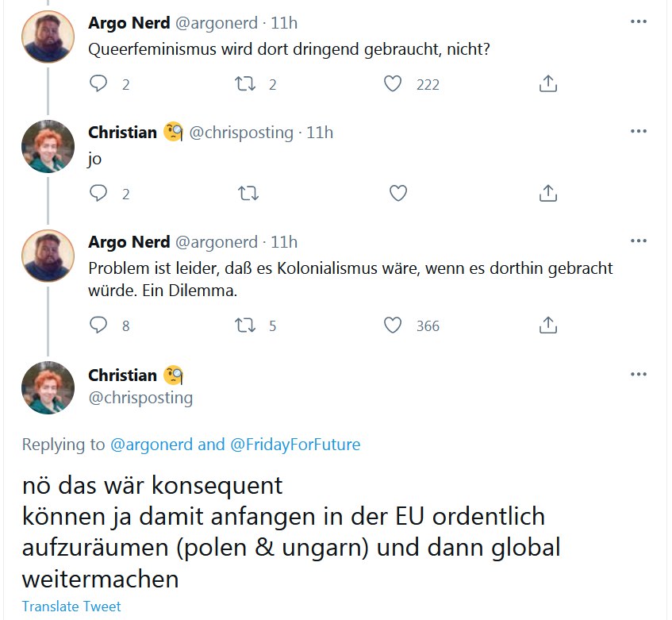Share the Kolonialismus Dilemma tweet
The width and height of the screenshot is (672, 620).
pos(547,325)
